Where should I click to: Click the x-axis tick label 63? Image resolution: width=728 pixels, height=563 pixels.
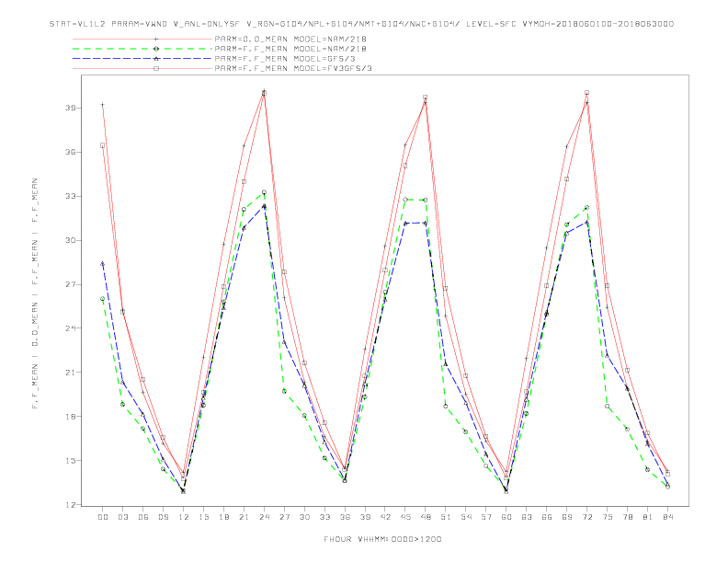[x=527, y=517]
